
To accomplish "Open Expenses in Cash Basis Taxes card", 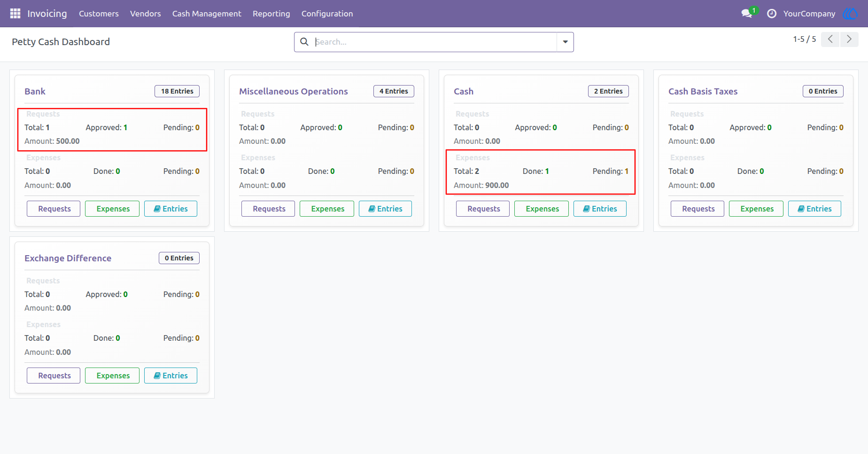I will [x=756, y=209].
